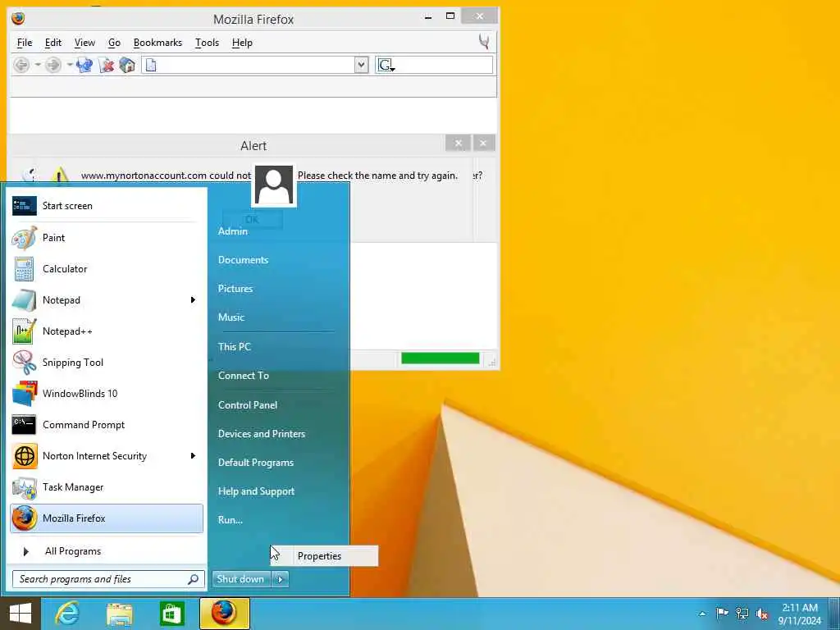Click the Paint icon in Start menu
840x630 pixels.
pyautogui.click(x=24, y=238)
